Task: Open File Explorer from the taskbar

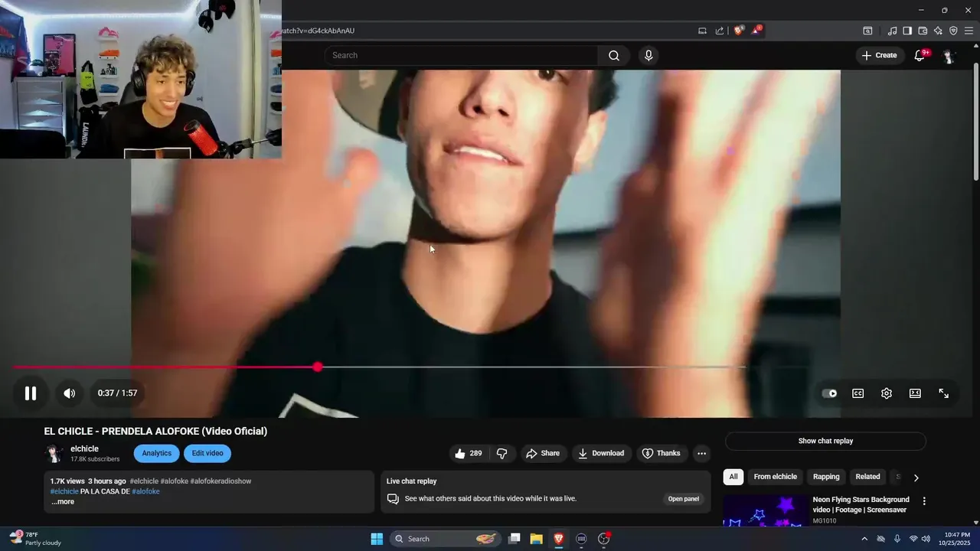Action: pyautogui.click(x=537, y=539)
